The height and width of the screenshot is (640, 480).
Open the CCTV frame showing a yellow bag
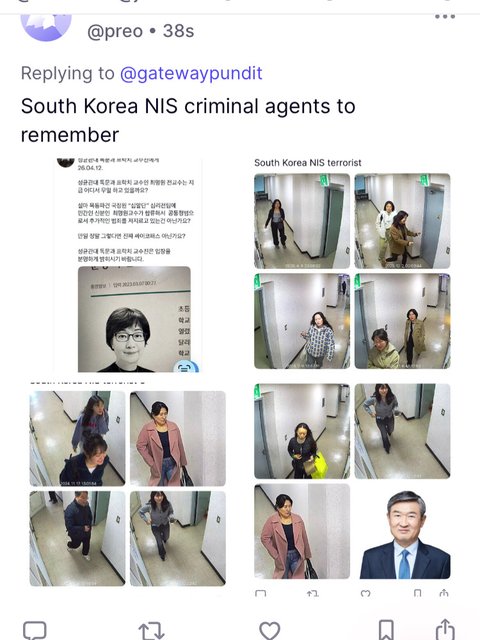click(x=302, y=431)
